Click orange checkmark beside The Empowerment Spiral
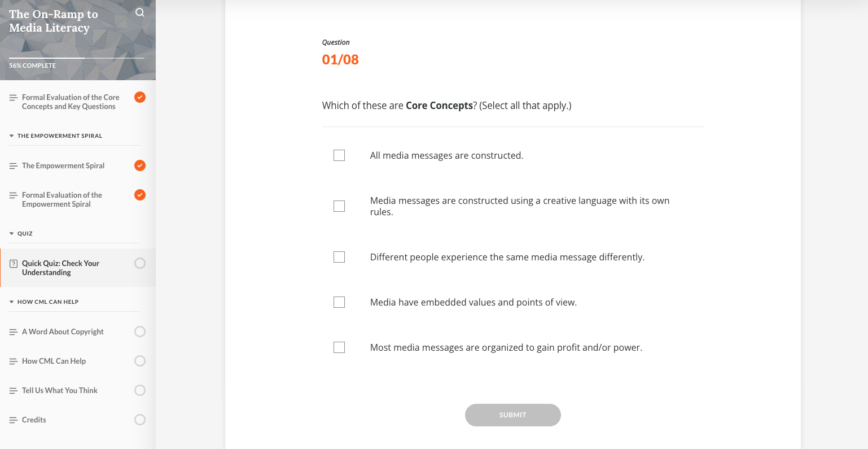The height and width of the screenshot is (449, 868). click(x=140, y=165)
